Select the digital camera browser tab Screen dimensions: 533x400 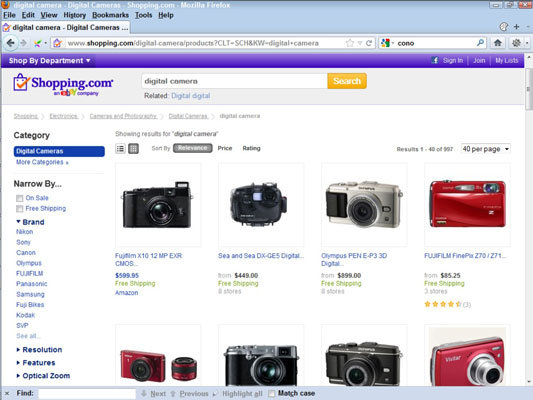66,27
